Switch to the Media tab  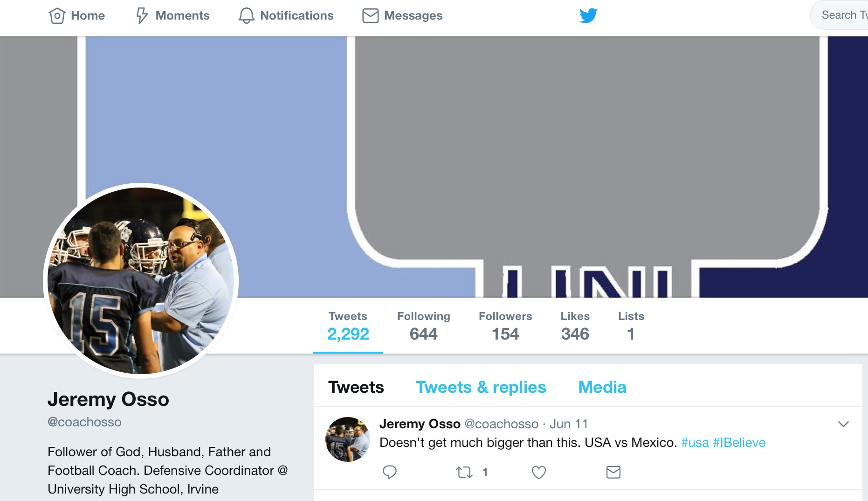(602, 387)
